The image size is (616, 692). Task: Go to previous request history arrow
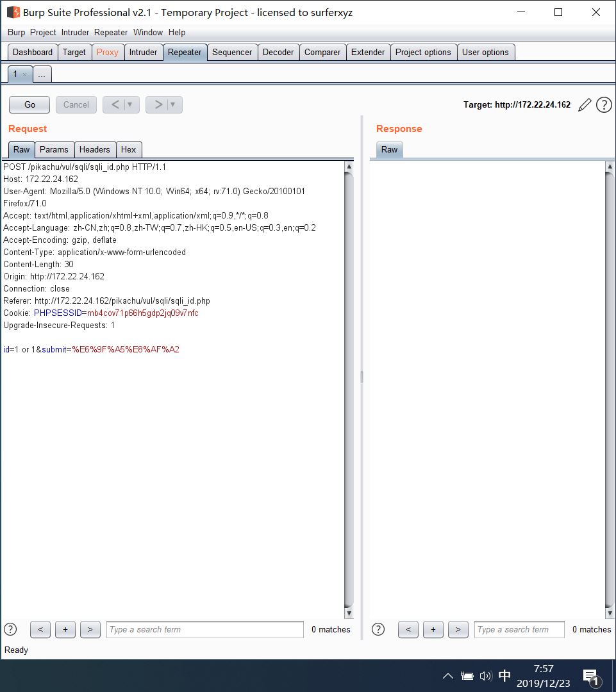115,104
